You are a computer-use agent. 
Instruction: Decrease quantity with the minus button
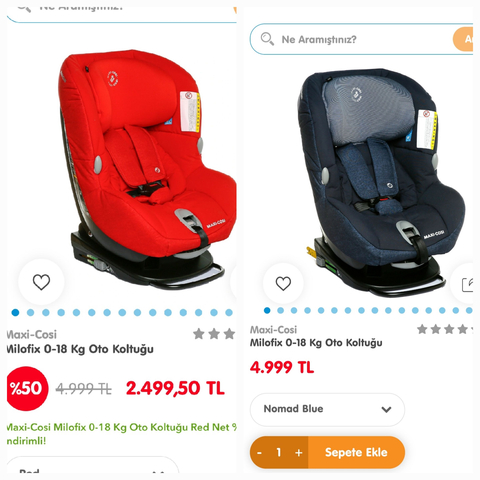tap(259, 453)
